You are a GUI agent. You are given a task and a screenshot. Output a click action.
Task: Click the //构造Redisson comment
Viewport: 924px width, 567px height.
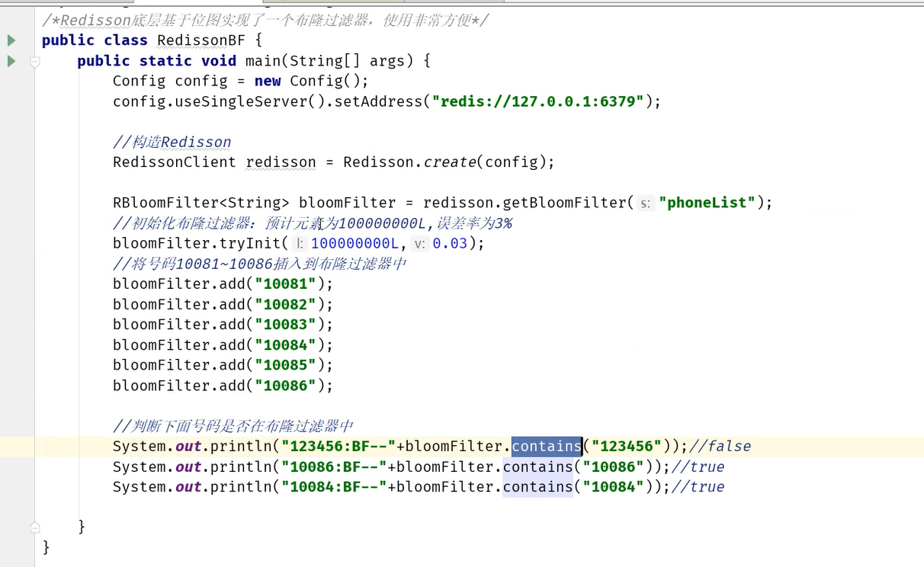(172, 142)
